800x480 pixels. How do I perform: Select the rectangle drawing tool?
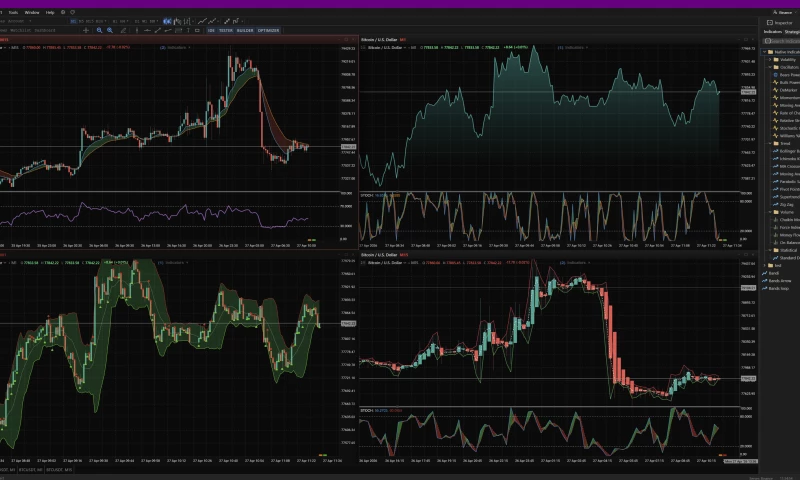point(197,31)
